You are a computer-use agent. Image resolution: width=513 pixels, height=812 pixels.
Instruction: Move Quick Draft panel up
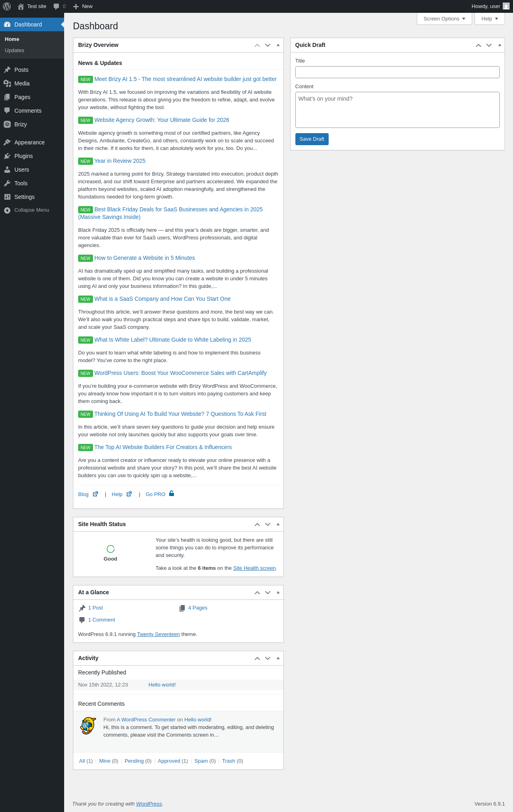pyautogui.click(x=479, y=45)
